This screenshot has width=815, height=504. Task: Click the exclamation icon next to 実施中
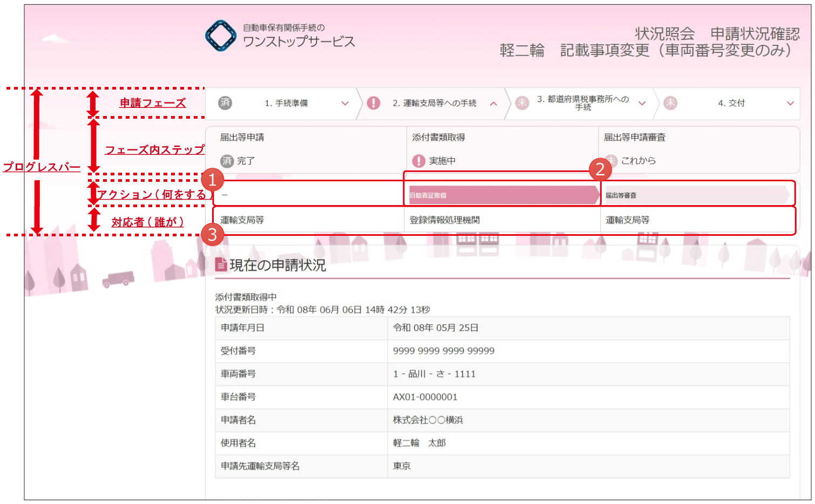419,161
